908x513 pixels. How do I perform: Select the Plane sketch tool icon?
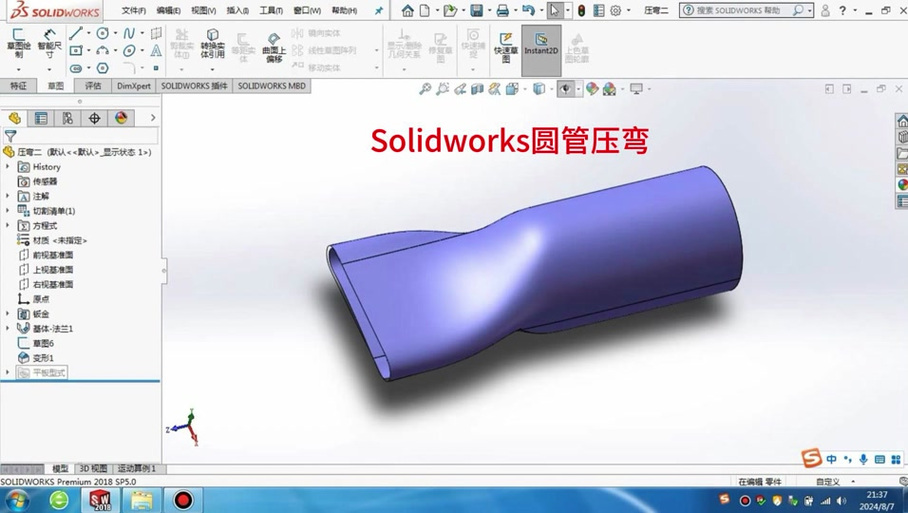tap(156, 34)
